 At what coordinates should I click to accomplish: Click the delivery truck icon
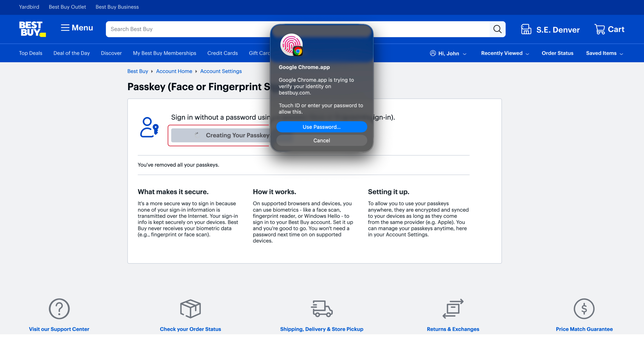coord(321,309)
